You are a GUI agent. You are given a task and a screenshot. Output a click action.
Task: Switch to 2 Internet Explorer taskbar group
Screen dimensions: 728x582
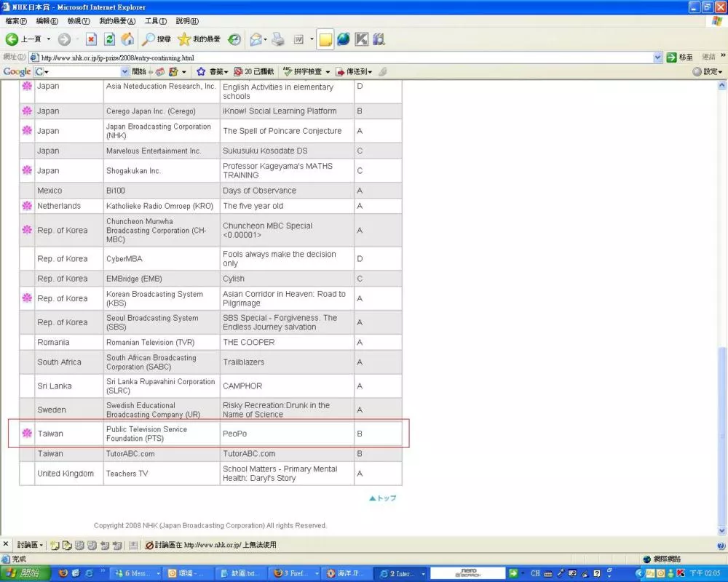(402, 574)
